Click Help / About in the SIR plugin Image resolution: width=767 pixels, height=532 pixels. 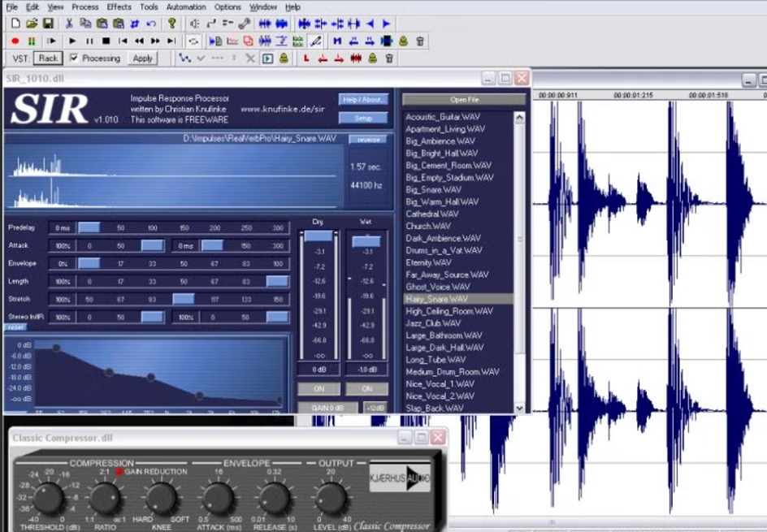[363, 99]
